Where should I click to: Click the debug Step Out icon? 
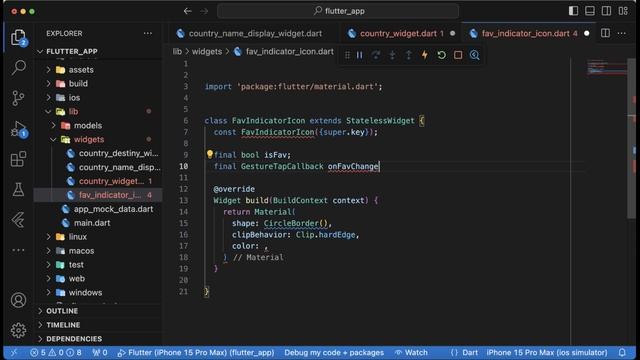(409, 55)
